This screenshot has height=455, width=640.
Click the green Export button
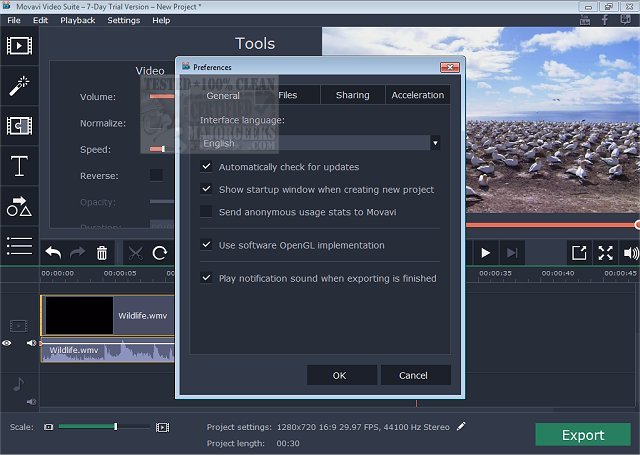(582, 435)
